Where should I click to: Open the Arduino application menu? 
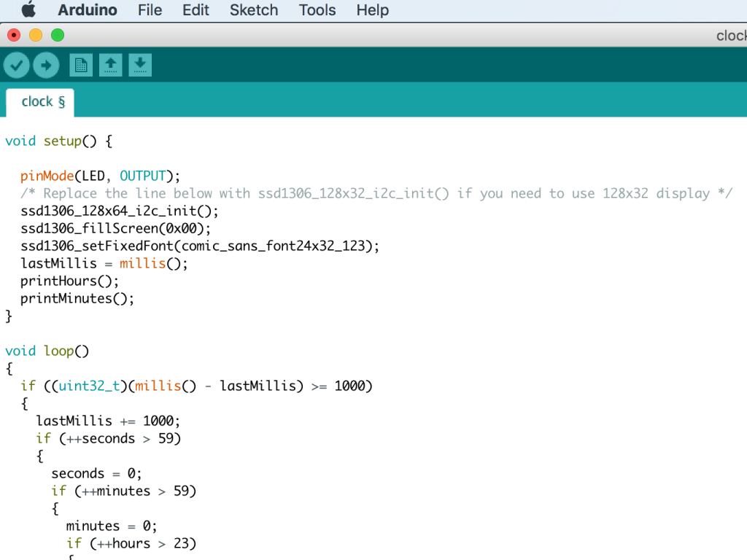(88, 10)
